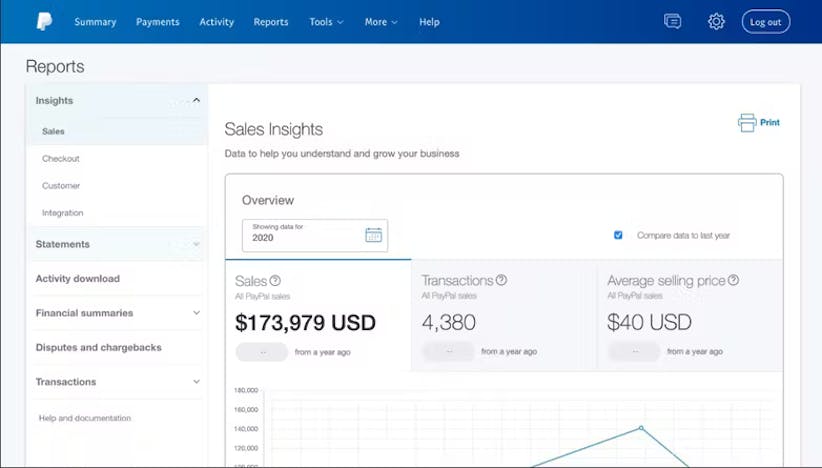Click the Transactions sidebar heading
The image size is (822, 468).
(x=66, y=382)
